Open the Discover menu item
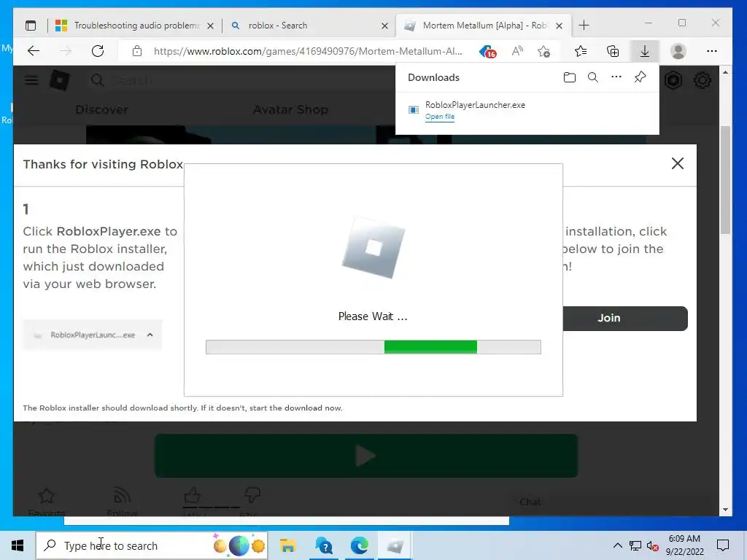This screenshot has width=747, height=560. tap(101, 109)
